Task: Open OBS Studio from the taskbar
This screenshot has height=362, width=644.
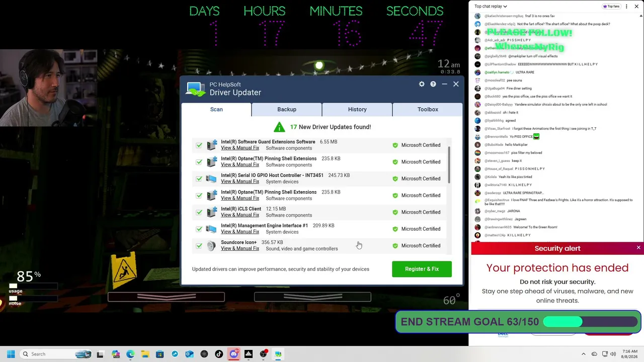Action: [x=263, y=354]
